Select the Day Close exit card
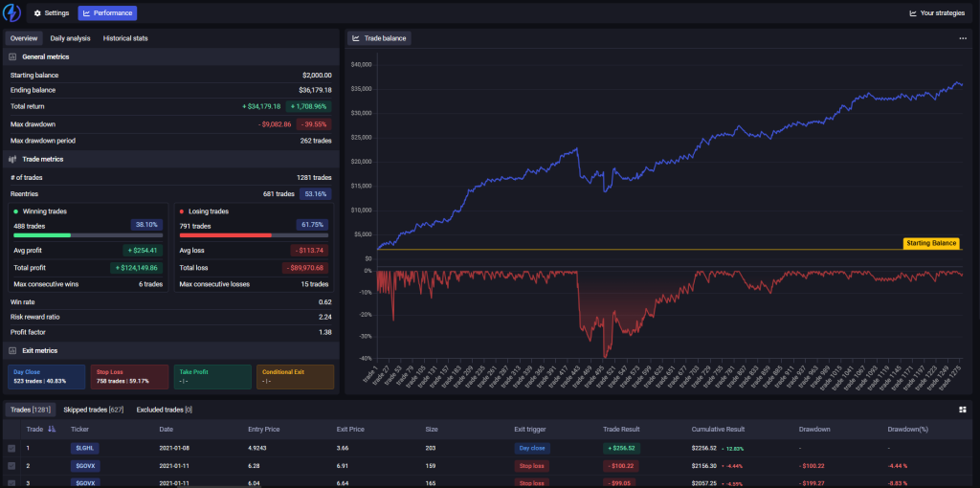This screenshot has width=980, height=488. [x=46, y=377]
